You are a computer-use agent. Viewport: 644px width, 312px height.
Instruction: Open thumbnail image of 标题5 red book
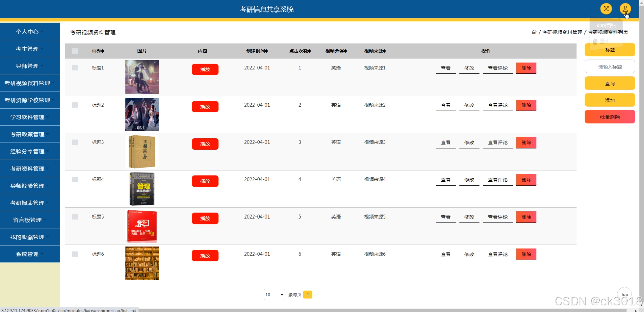[x=142, y=226]
